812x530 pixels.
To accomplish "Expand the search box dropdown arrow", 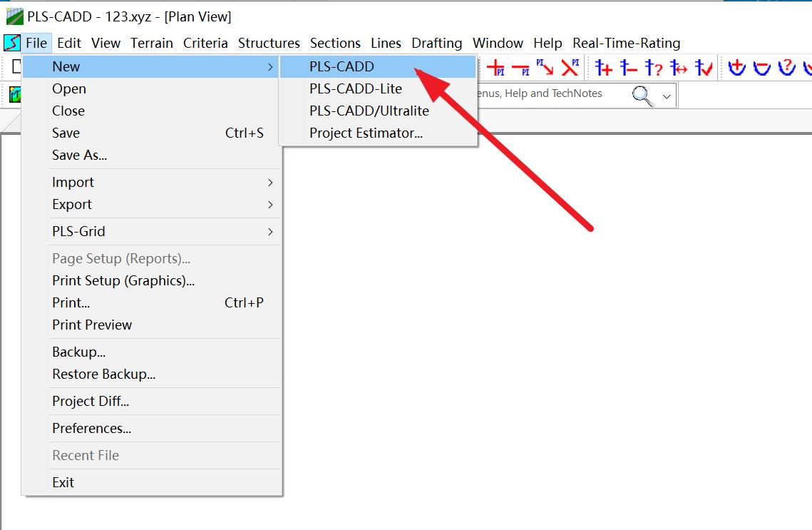I will [667, 96].
